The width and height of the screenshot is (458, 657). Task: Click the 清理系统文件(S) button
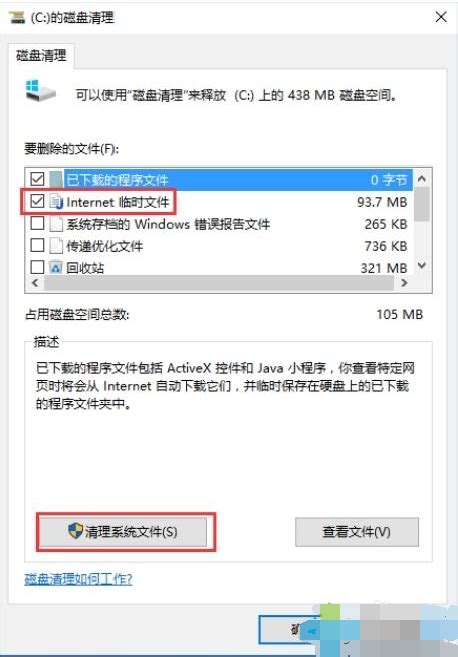tap(123, 531)
